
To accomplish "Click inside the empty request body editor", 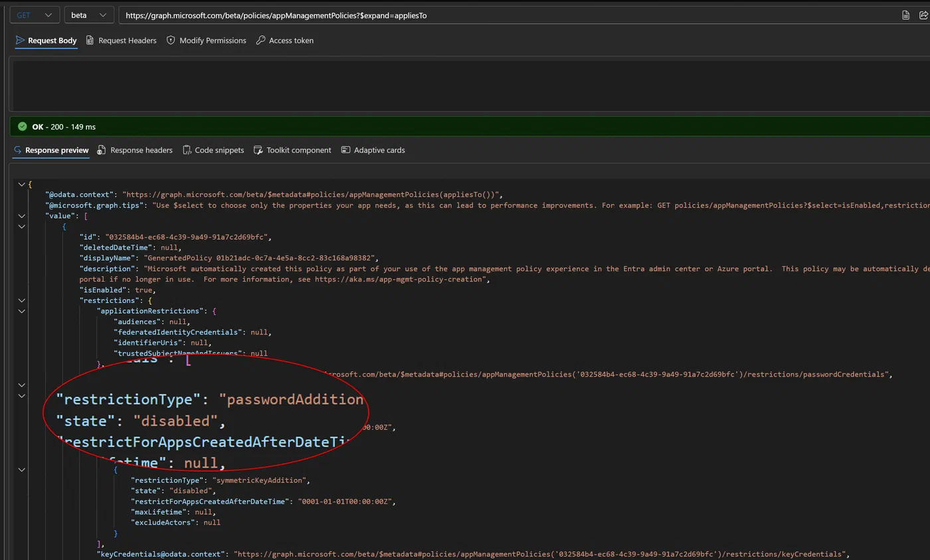I will coord(470,84).
